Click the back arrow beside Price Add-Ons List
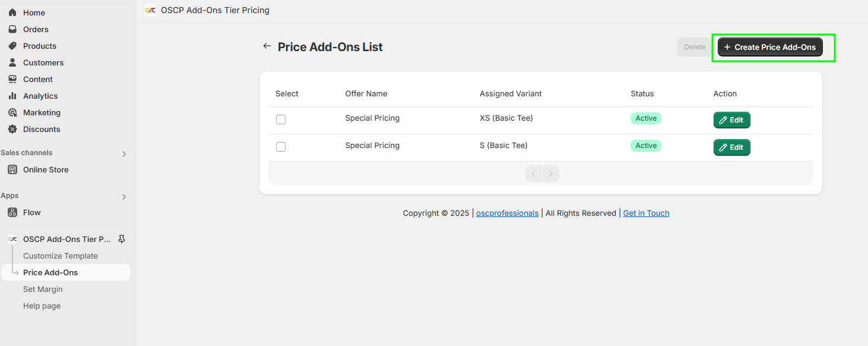Screen dimensions: 868x346 (x=267, y=46)
